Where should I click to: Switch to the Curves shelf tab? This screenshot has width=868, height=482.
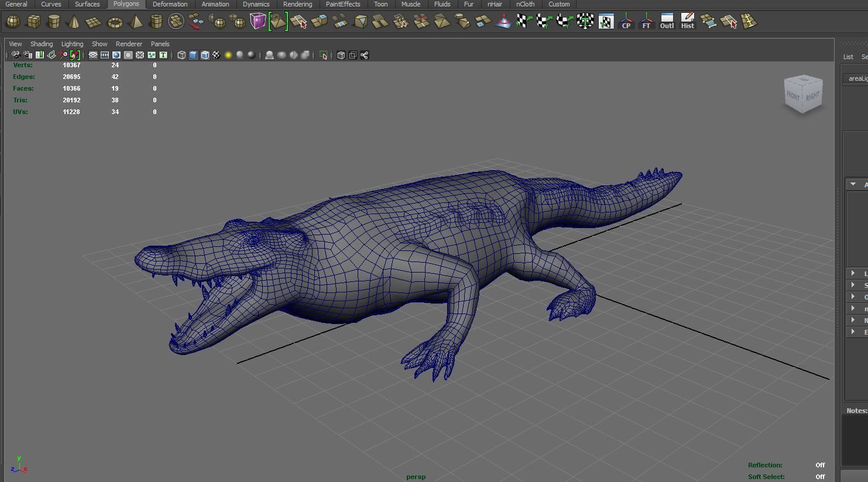pyautogui.click(x=51, y=4)
